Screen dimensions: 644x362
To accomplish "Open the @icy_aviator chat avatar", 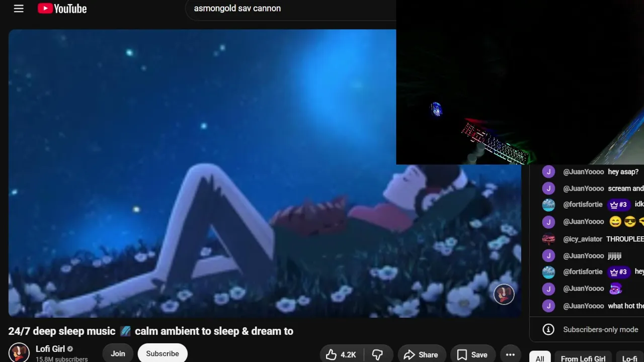I will pyautogui.click(x=548, y=239).
